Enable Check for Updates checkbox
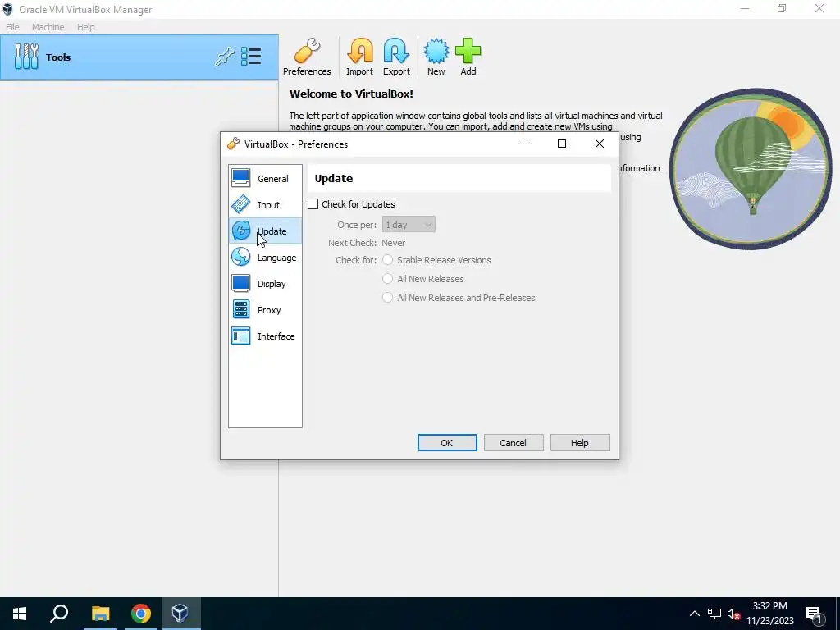Screen dimensions: 840x630 [x=313, y=204]
